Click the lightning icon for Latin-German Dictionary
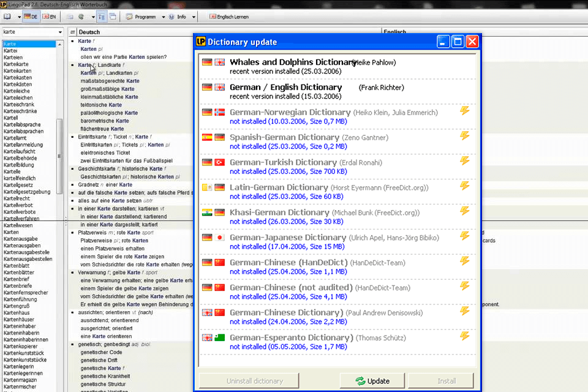The width and height of the screenshot is (588, 392). (465, 186)
